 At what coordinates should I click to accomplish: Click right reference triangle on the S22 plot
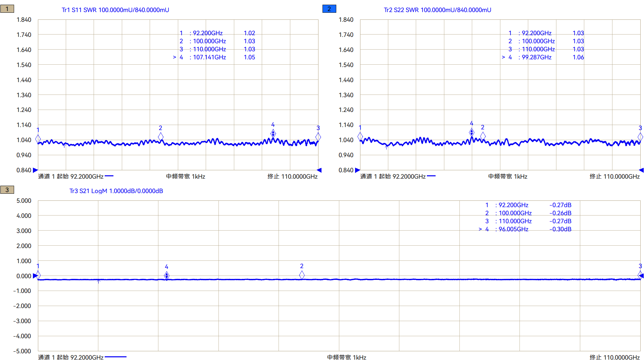pyautogui.click(x=641, y=170)
